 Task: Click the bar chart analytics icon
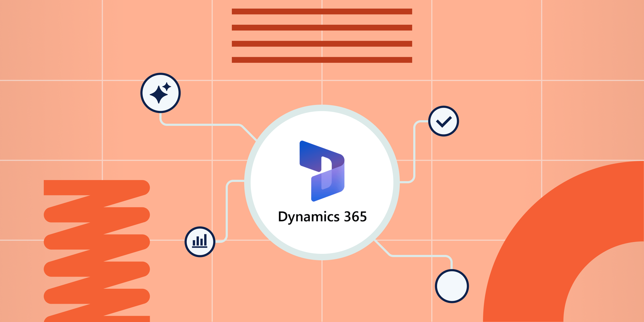tap(200, 241)
